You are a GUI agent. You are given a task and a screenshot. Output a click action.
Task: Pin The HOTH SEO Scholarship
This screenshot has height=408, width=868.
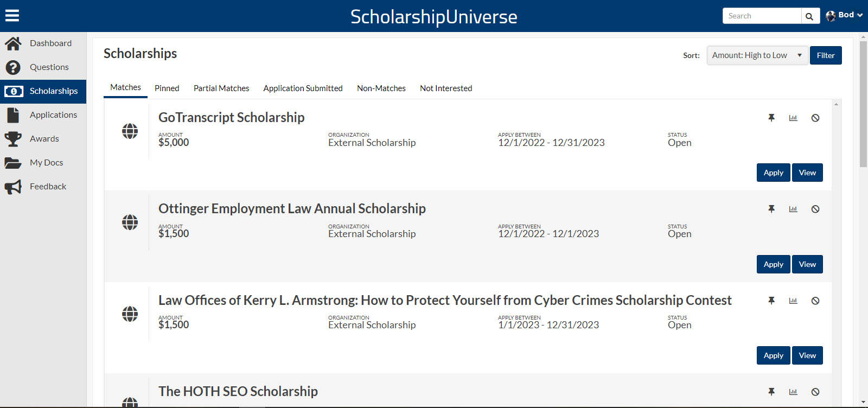coord(771,392)
